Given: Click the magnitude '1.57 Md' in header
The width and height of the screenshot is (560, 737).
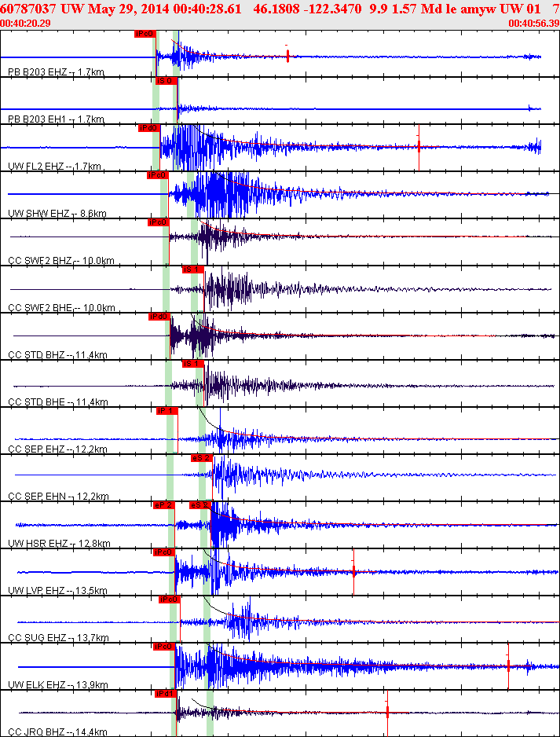Looking at the screenshot, I should (x=404, y=9).
